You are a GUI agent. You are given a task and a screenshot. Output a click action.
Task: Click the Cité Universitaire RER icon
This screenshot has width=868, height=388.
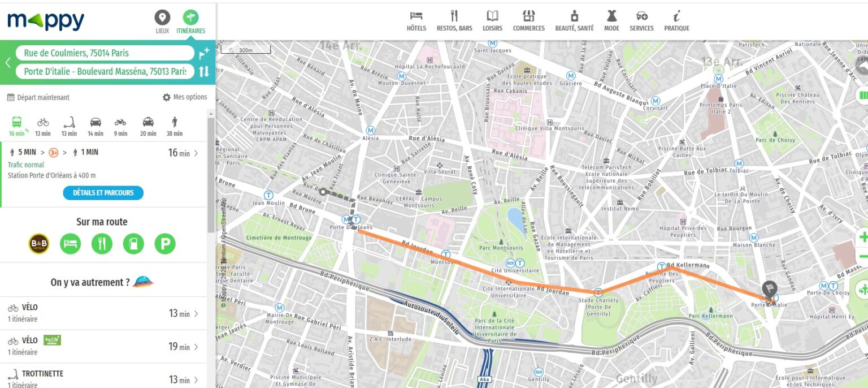(x=510, y=262)
